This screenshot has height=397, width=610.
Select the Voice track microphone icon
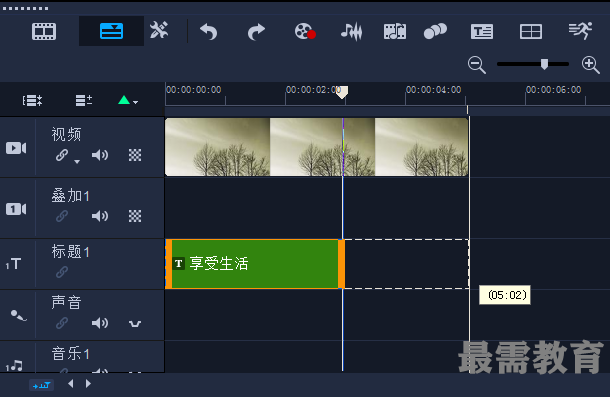18,315
